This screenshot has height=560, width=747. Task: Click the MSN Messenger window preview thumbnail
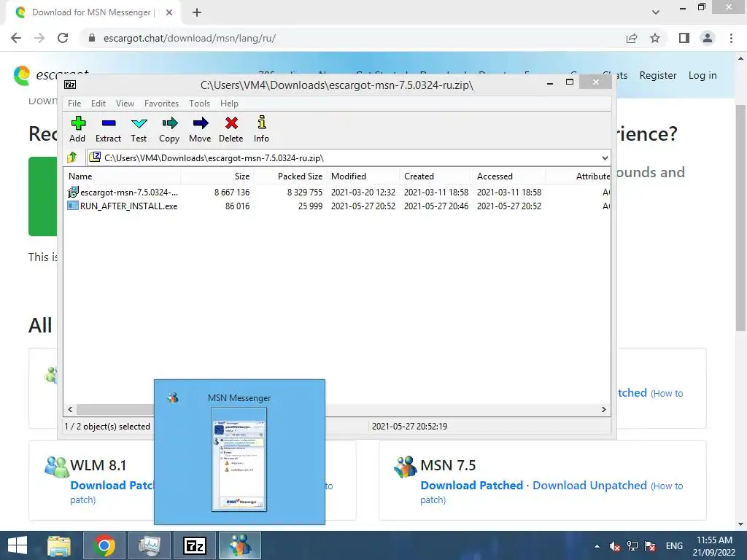239,459
